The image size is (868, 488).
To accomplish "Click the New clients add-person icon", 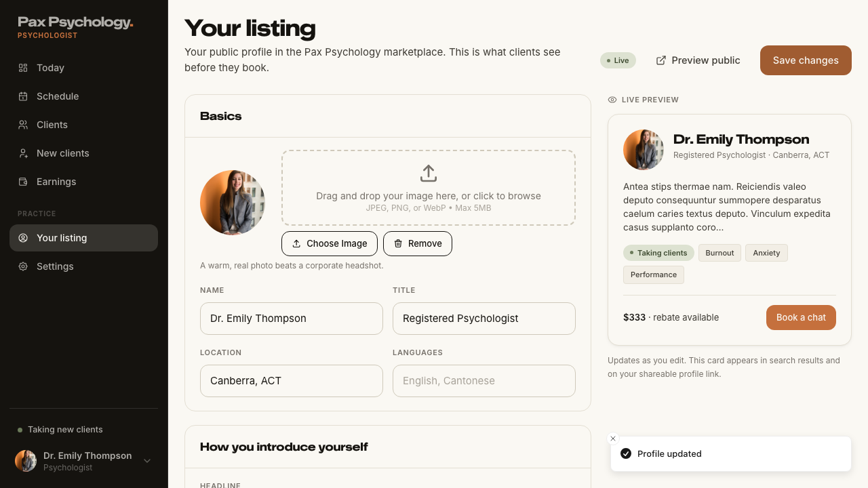I will (23, 153).
